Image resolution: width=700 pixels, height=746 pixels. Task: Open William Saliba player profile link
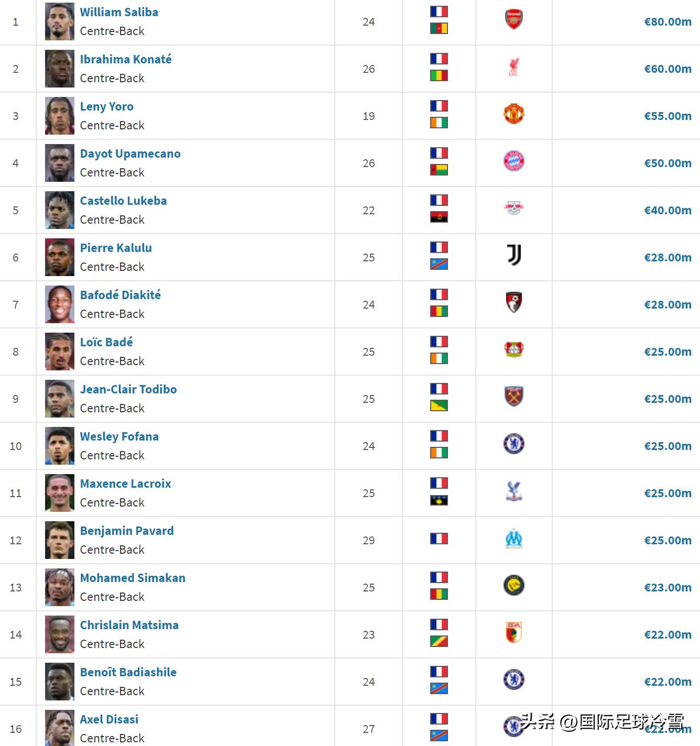click(119, 12)
